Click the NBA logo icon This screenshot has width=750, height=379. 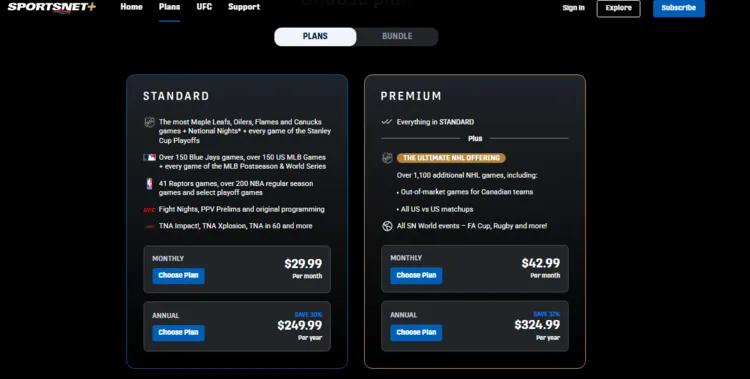click(149, 184)
